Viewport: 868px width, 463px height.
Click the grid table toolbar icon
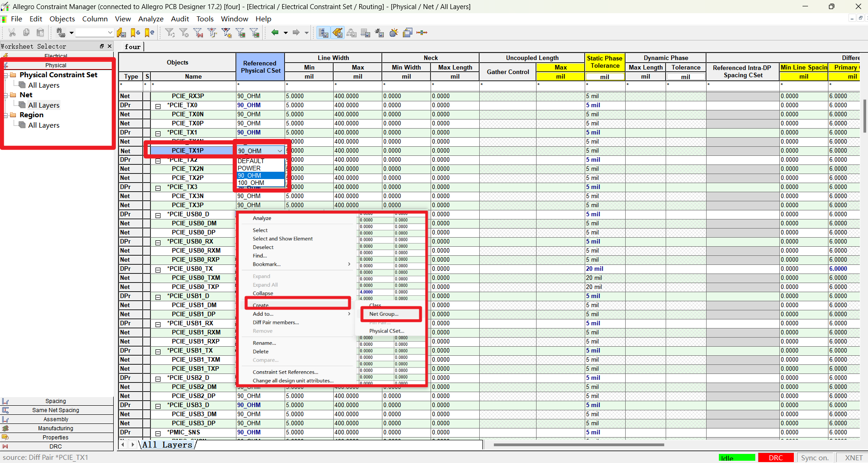click(366, 32)
